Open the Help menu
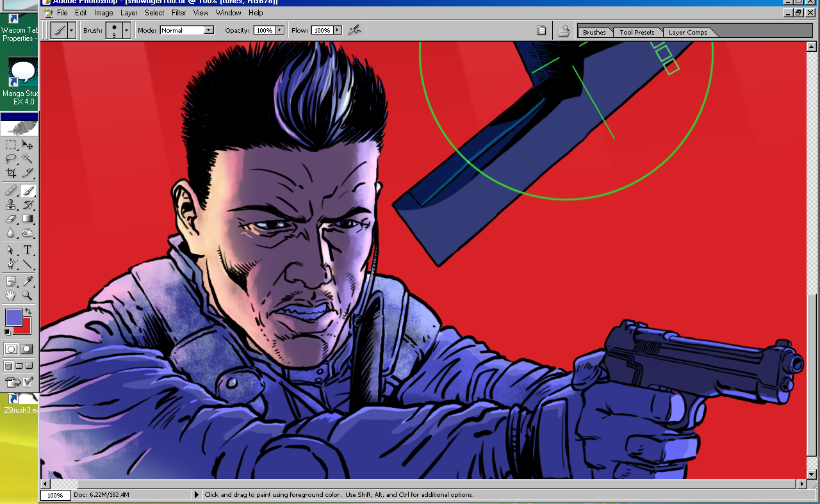Screen dimensions: 820x504 [256, 13]
